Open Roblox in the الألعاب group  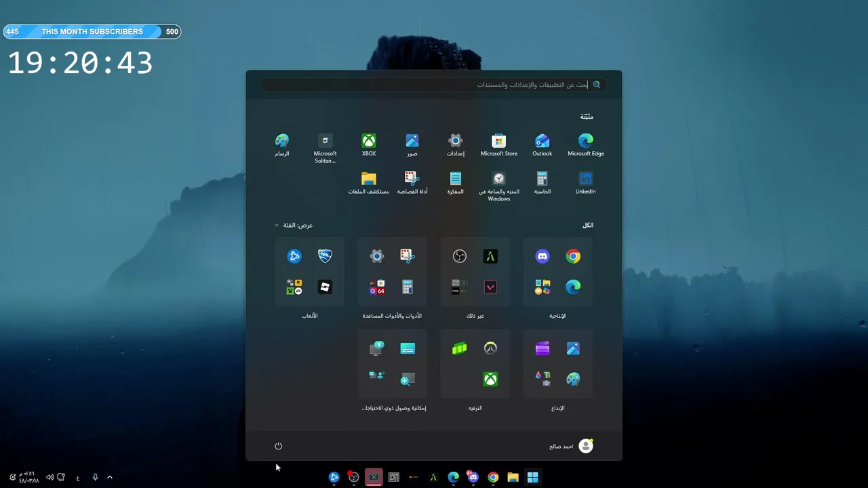coord(325,287)
